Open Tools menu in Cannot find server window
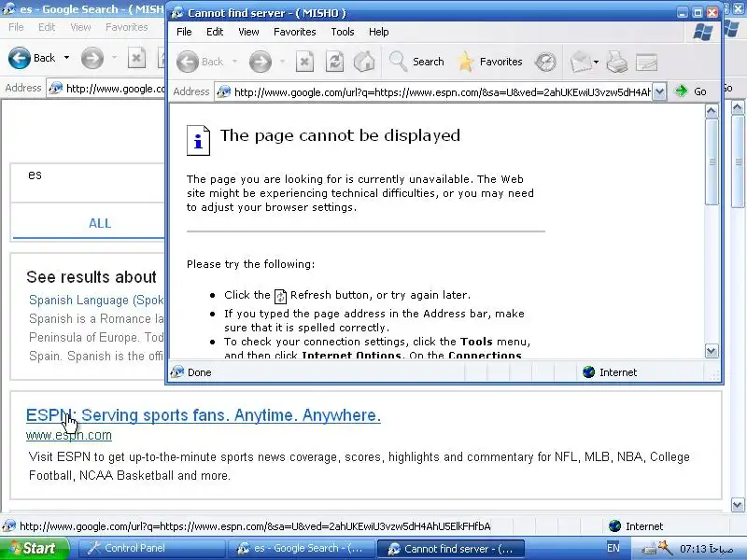The image size is (747, 560). click(x=343, y=32)
